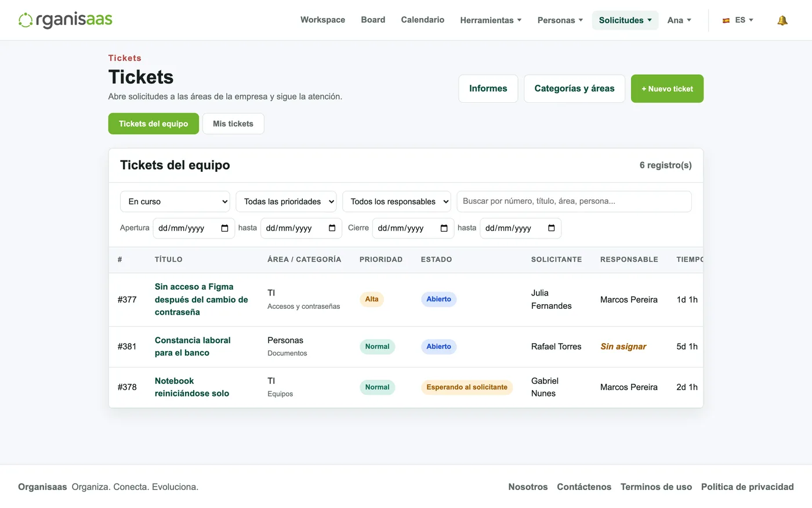
Task: Click the Organisaas logo
Action: (x=66, y=20)
